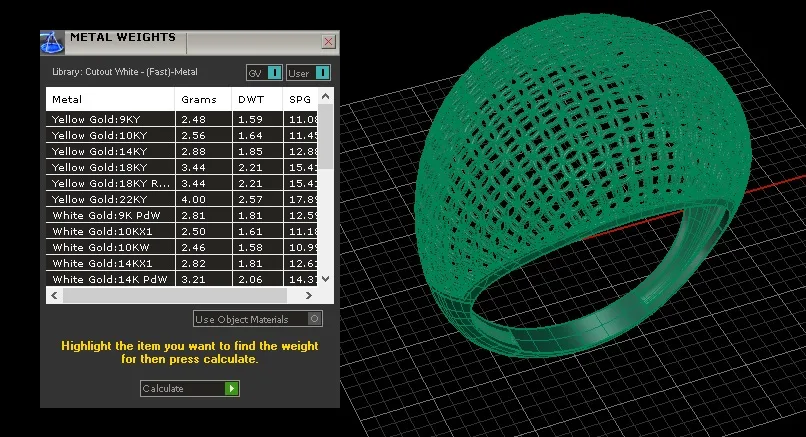
Task: Select the Yellow Gold:18KY row
Action: (182, 167)
